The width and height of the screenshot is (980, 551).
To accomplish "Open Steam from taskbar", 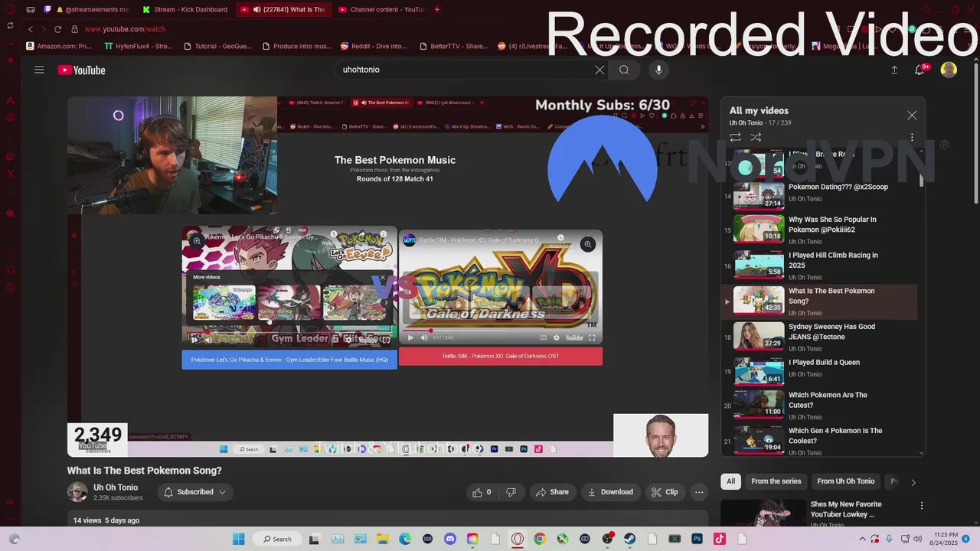I will [630, 539].
